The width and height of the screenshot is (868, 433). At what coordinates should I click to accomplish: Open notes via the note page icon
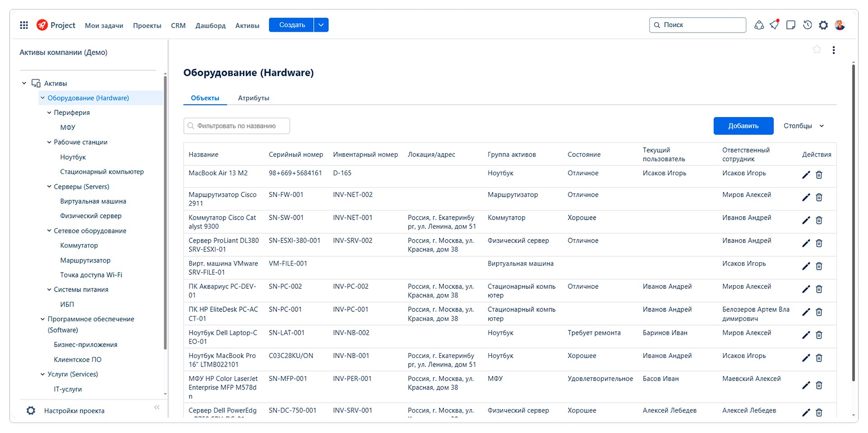coord(790,25)
